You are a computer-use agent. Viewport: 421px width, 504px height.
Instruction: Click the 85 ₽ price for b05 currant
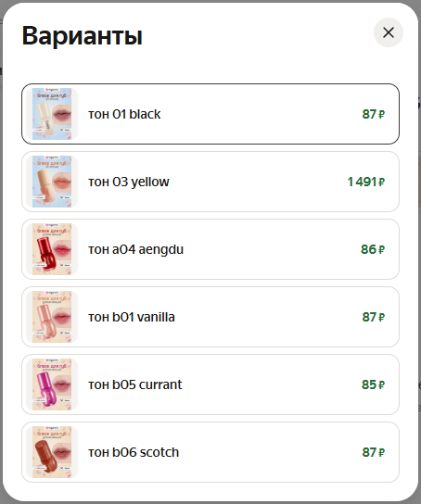click(x=373, y=384)
